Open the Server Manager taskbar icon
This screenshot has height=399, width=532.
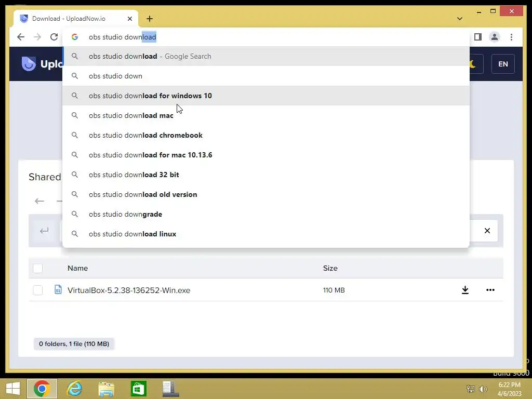(x=170, y=389)
